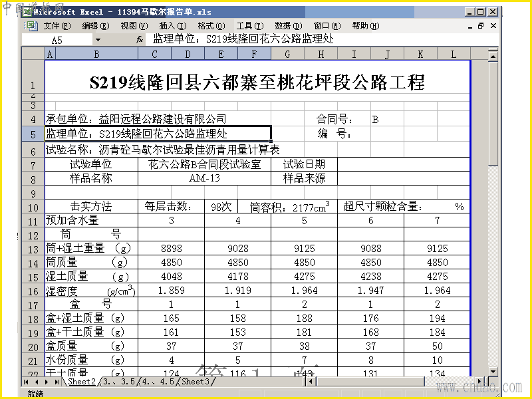Click the Excel workbook icon beside 文件 menu

pos(31,26)
